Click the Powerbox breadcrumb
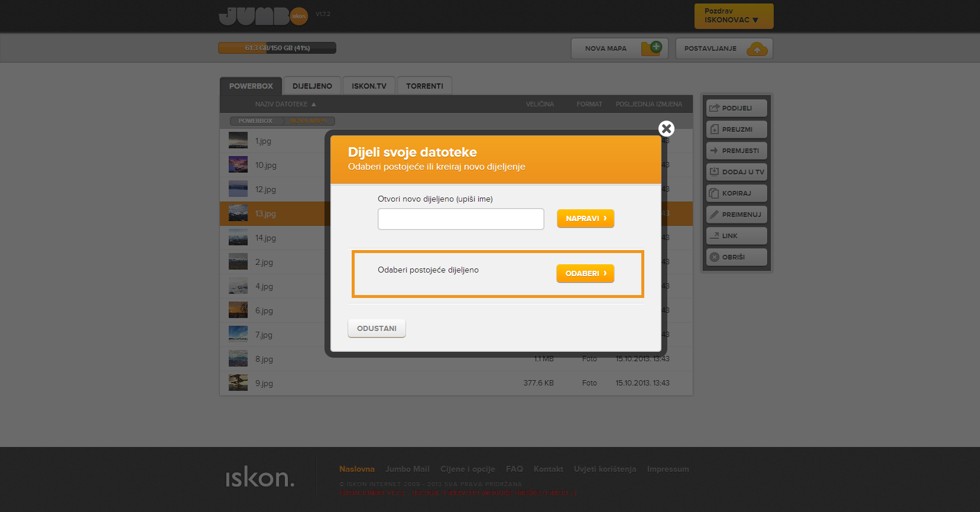Viewport: 980px width, 512px height. tap(255, 121)
